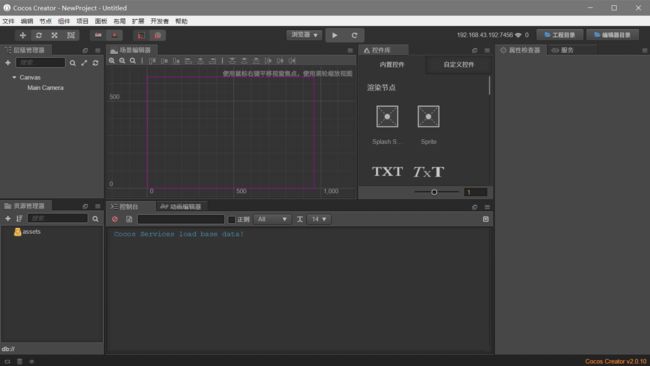Open the console log file icon

(129, 219)
